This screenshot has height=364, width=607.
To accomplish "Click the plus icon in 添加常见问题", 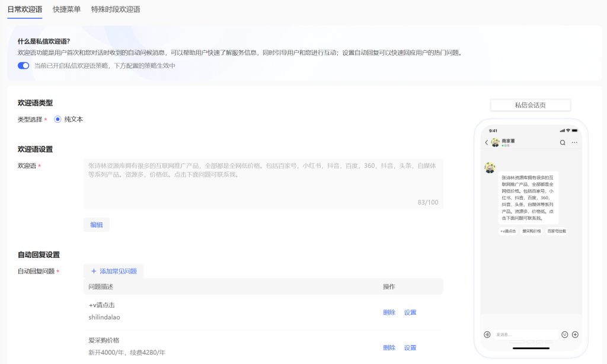I will pyautogui.click(x=94, y=271).
